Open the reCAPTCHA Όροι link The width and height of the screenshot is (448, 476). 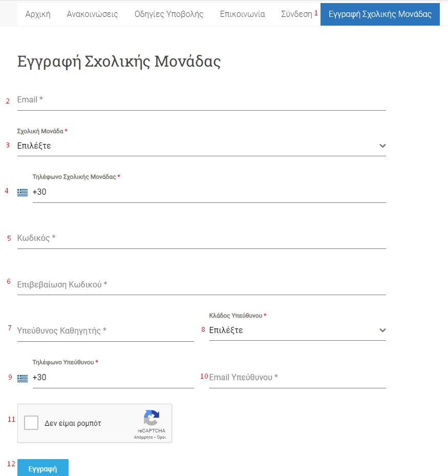pos(160,438)
